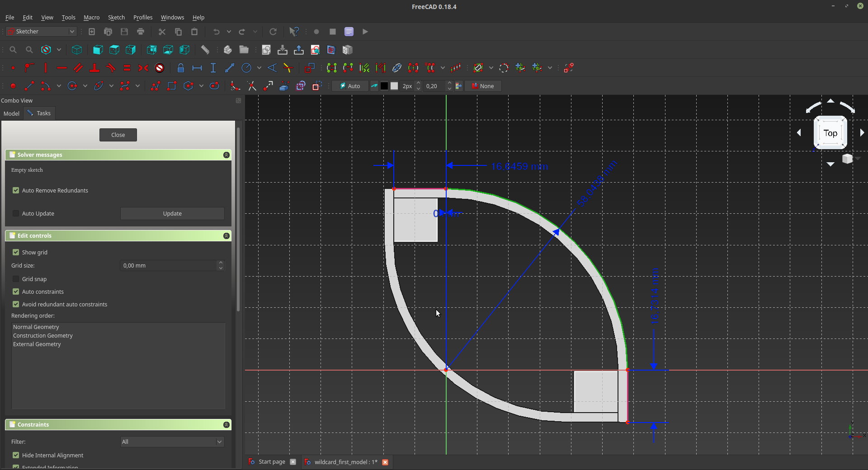The image size is (868, 470).
Task: Apply the angle constraint
Action: pos(272,68)
